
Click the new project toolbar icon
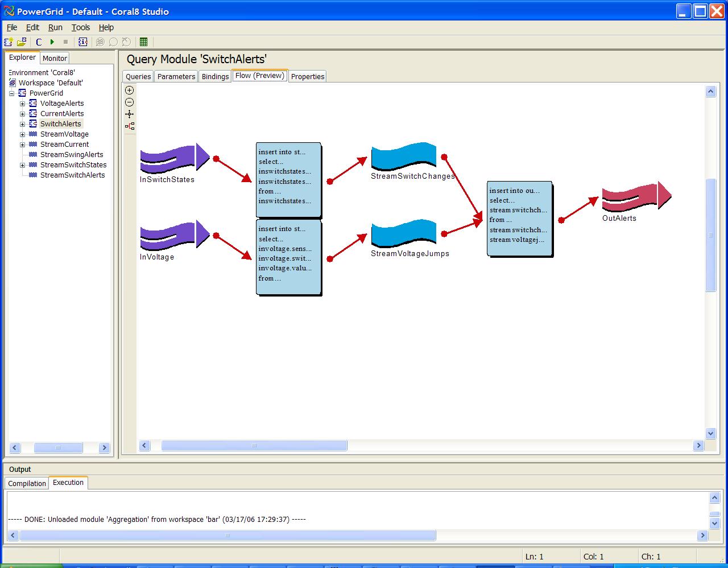(x=9, y=42)
